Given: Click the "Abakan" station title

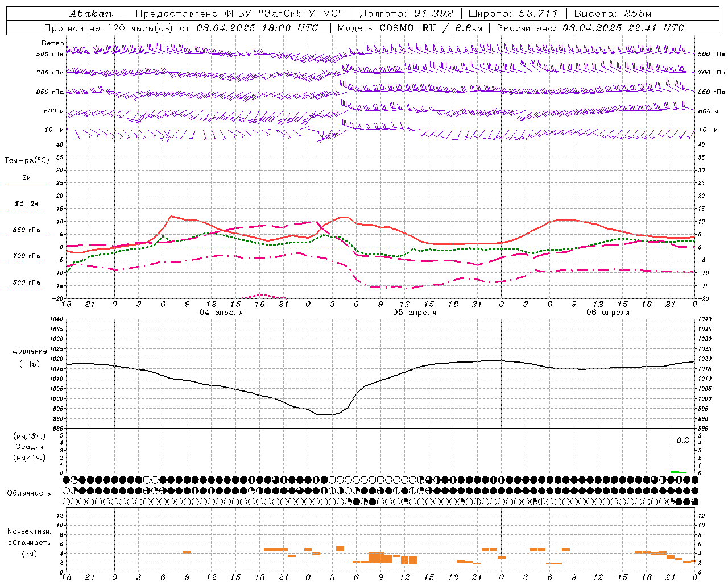Looking at the screenshot, I should [x=92, y=13].
